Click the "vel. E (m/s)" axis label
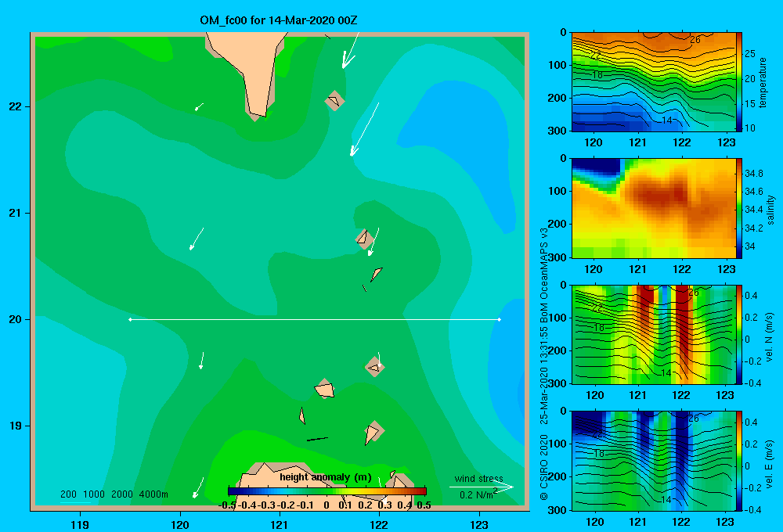The height and width of the screenshot is (532, 783). click(769, 463)
